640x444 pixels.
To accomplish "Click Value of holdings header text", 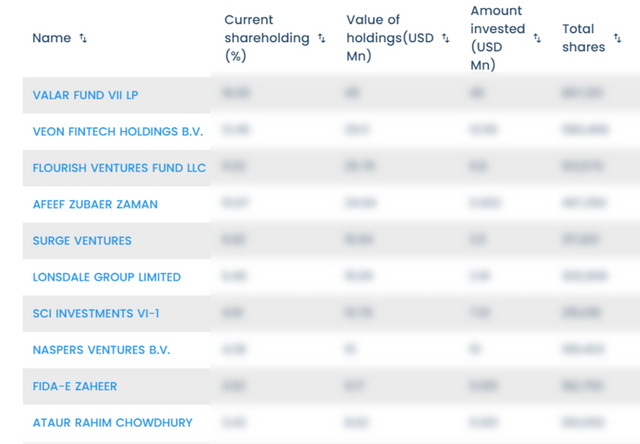I will pyautogui.click(x=390, y=38).
